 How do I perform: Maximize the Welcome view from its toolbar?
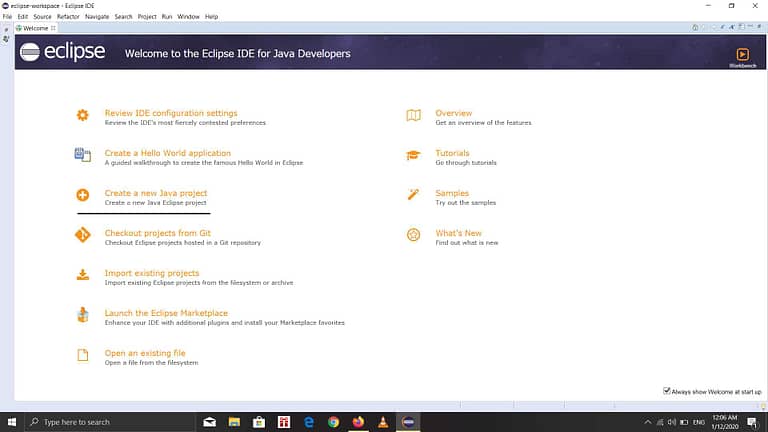coord(759,27)
